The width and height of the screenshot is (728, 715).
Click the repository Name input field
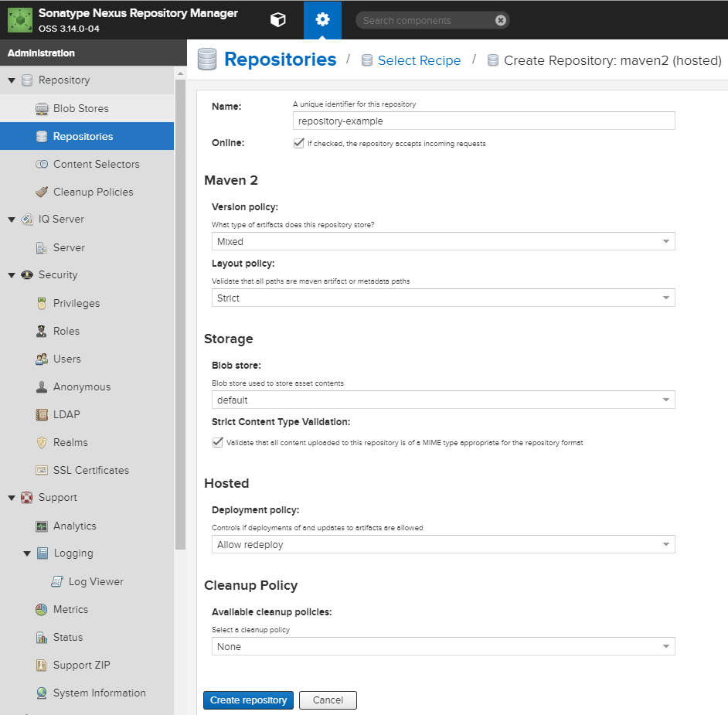(x=484, y=121)
